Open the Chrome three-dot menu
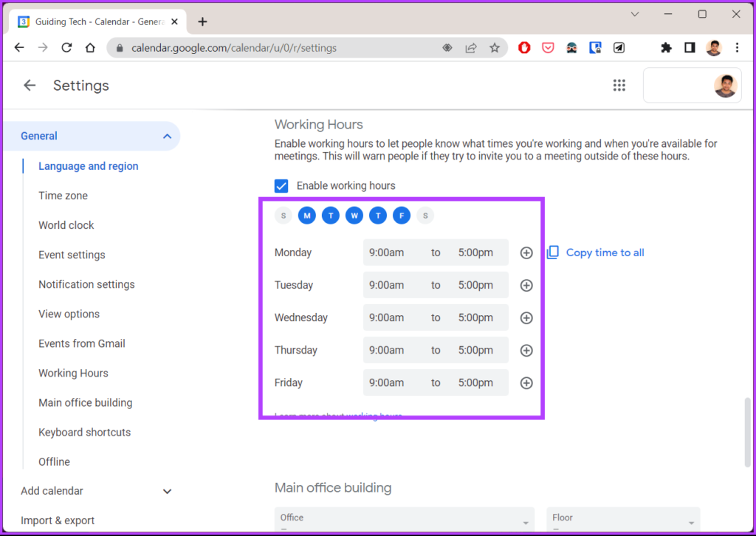756x536 pixels. coord(738,48)
